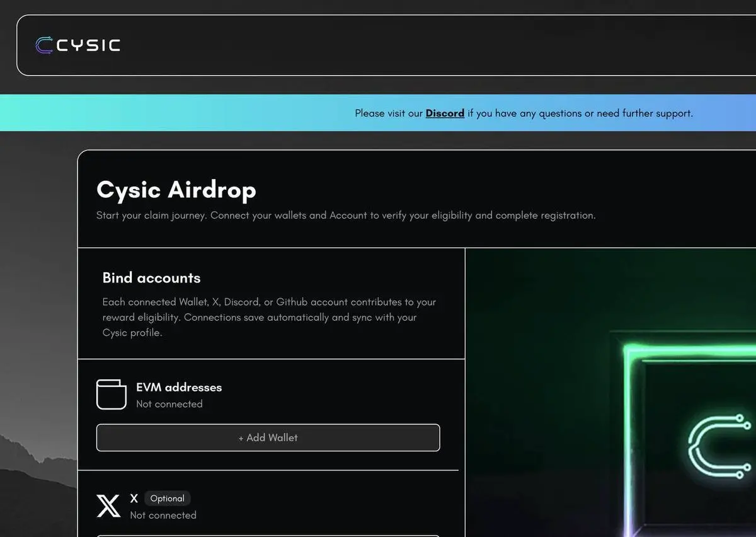The image size is (756, 537).
Task: Click the Cysic logo in header
Action: click(77, 45)
